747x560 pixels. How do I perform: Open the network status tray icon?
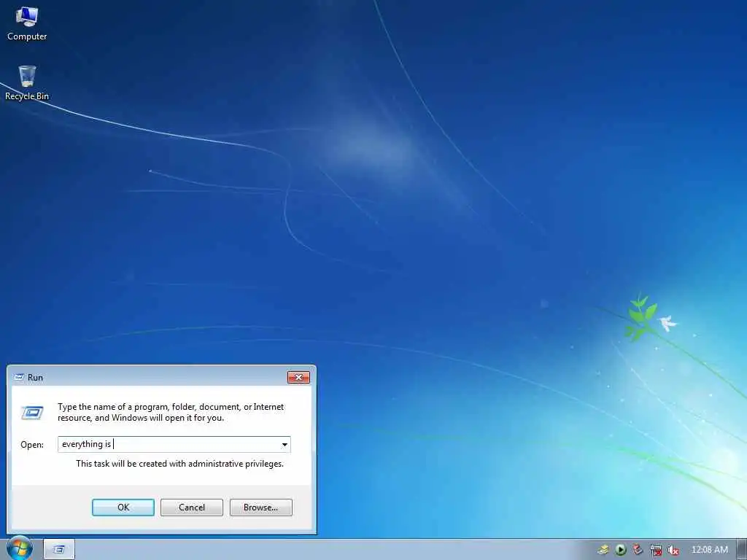tap(656, 550)
